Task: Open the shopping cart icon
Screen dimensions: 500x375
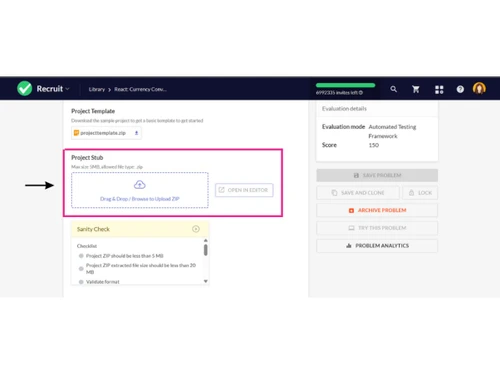Action: [x=416, y=89]
